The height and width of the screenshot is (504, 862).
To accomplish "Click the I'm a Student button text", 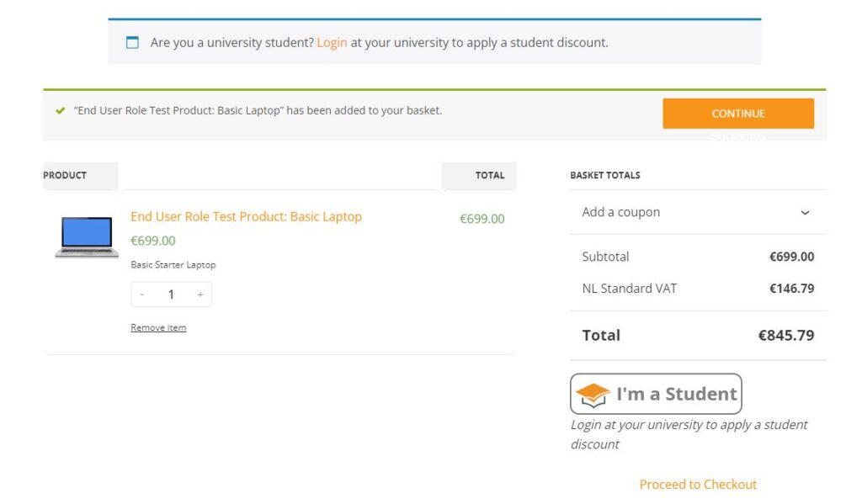I will point(676,394).
